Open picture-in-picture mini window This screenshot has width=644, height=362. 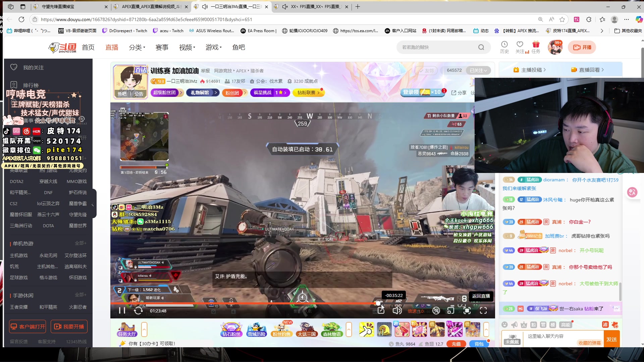click(x=451, y=311)
